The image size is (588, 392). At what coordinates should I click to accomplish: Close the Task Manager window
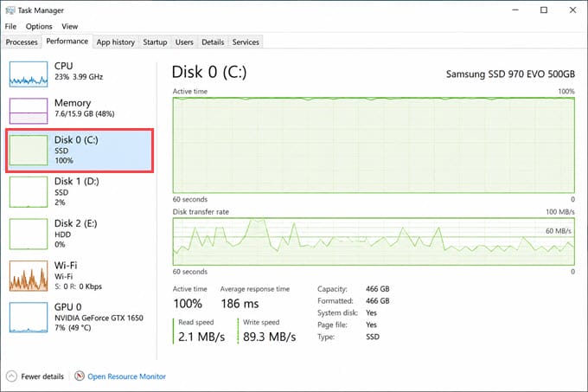572,10
